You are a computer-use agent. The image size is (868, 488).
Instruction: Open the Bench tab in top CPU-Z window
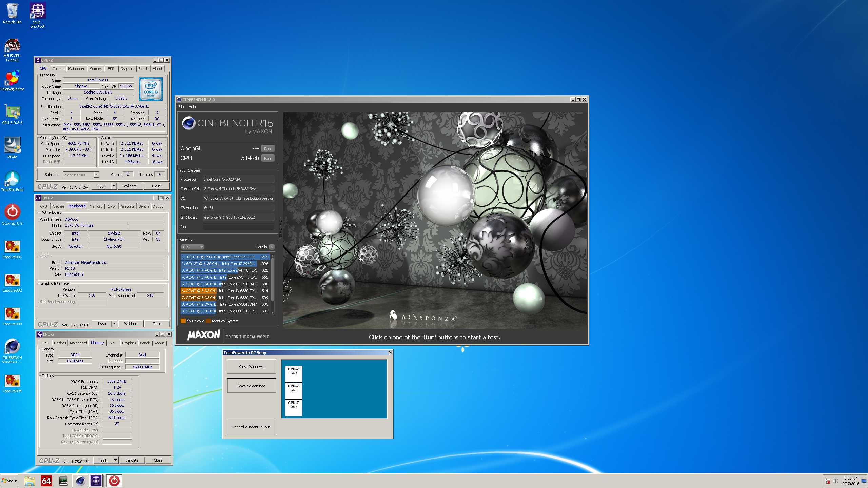click(143, 69)
